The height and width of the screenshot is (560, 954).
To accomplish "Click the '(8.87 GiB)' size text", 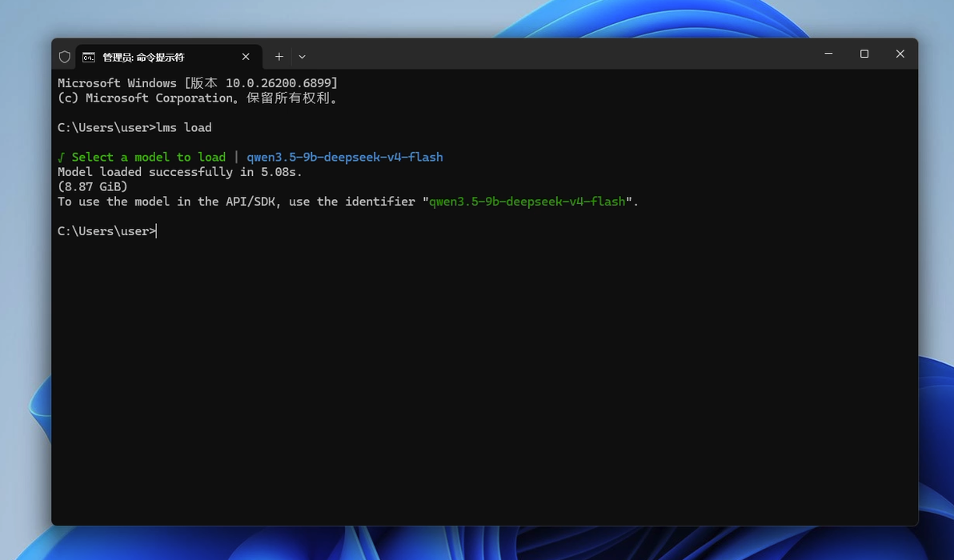I will pos(93,186).
